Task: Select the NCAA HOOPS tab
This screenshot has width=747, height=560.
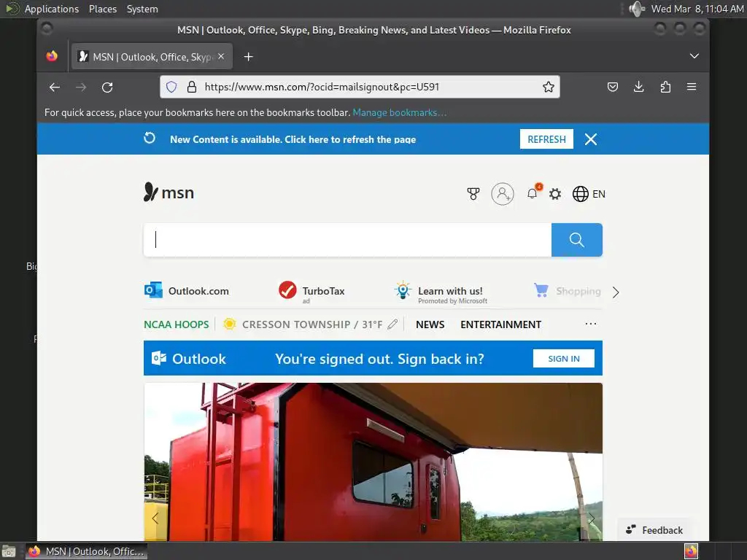Action: coord(177,324)
